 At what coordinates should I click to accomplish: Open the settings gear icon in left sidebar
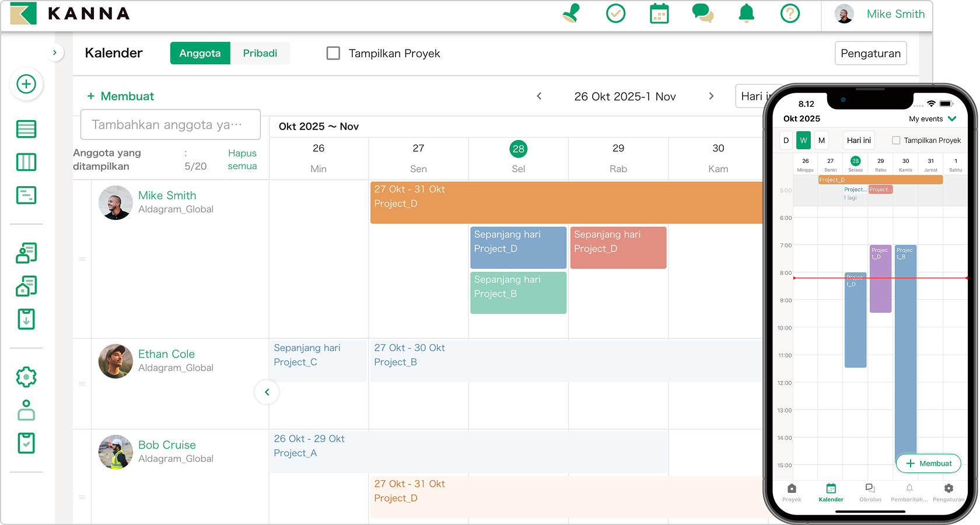click(x=26, y=377)
